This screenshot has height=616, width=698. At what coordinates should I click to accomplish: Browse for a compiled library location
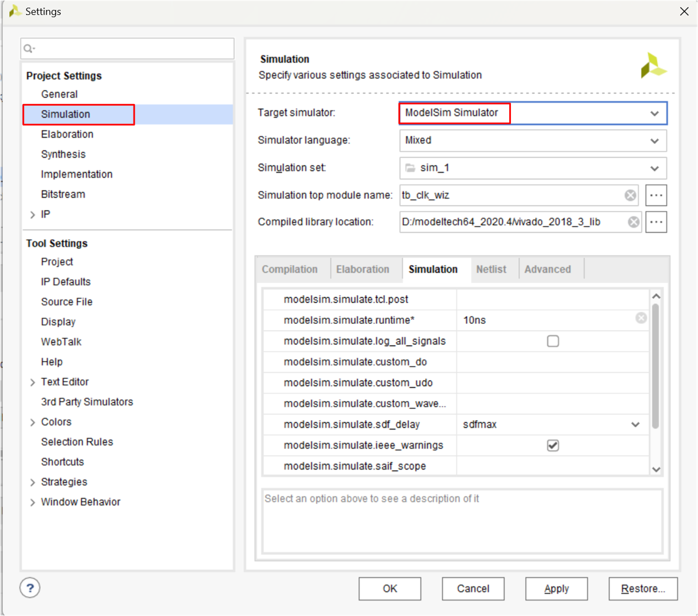pos(656,221)
